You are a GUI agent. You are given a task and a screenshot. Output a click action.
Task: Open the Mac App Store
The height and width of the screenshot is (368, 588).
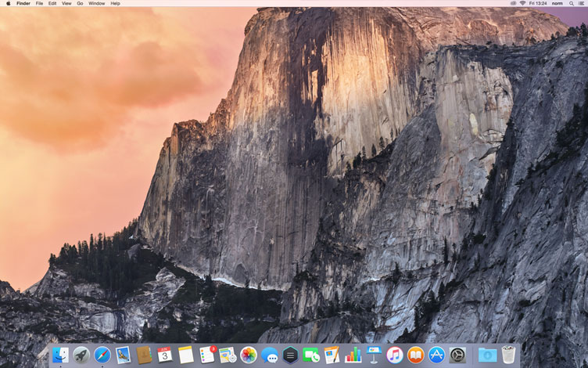(436, 355)
